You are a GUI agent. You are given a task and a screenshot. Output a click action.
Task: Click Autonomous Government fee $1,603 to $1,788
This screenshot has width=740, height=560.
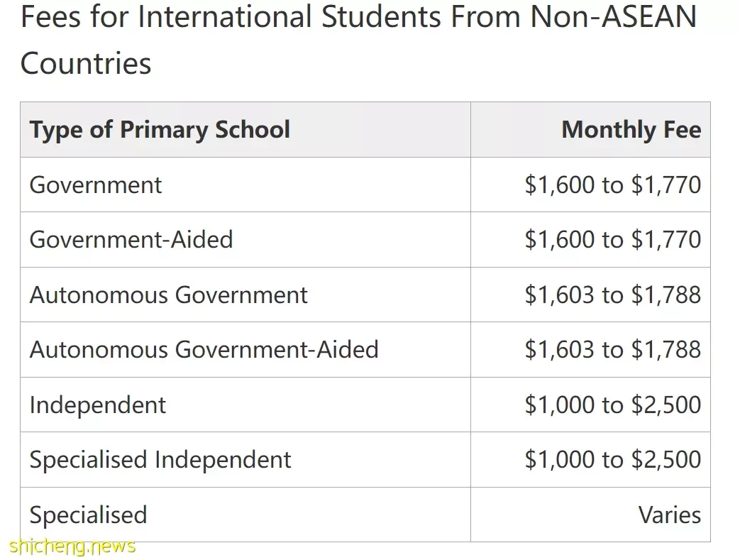pos(613,295)
